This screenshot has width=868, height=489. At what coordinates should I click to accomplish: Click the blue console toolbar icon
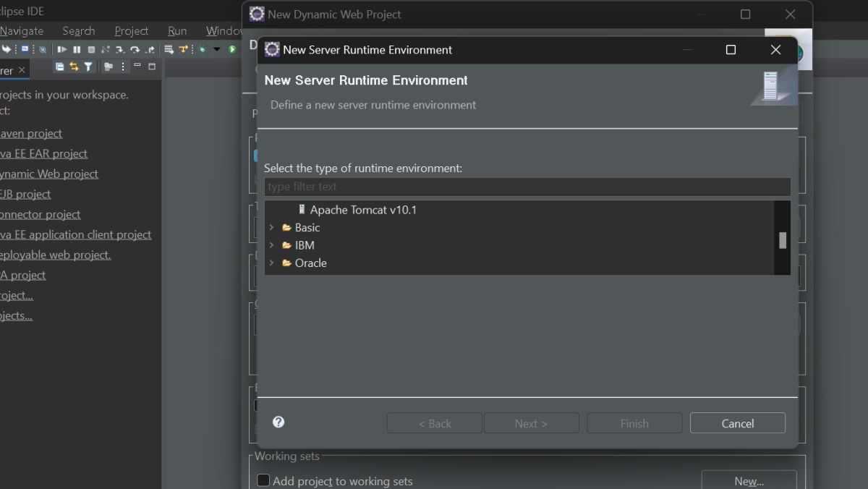click(x=25, y=48)
